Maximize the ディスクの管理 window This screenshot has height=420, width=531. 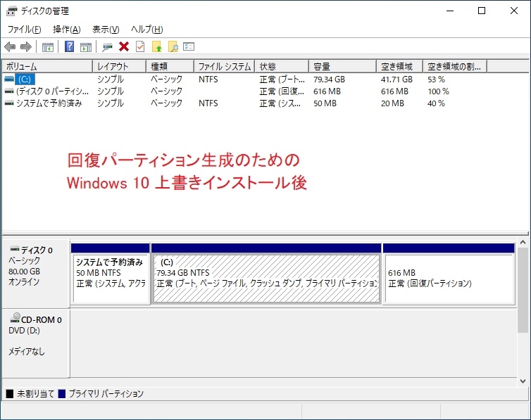482,11
